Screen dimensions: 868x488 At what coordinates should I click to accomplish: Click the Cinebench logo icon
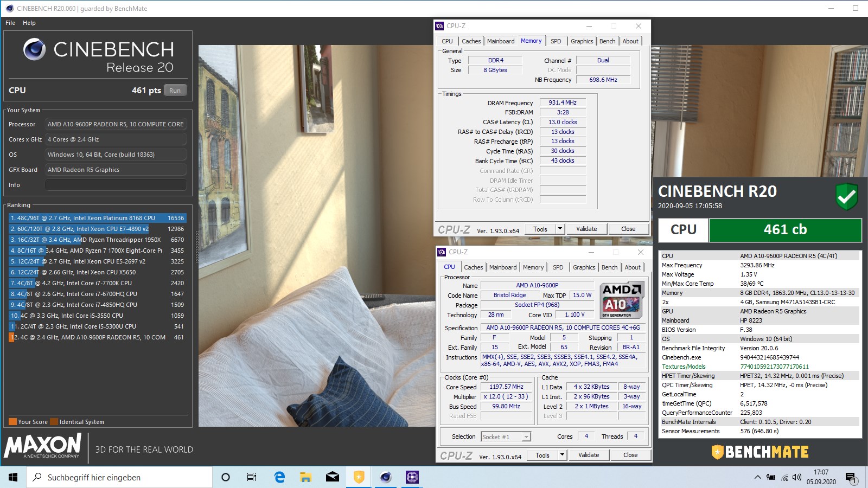tap(34, 49)
